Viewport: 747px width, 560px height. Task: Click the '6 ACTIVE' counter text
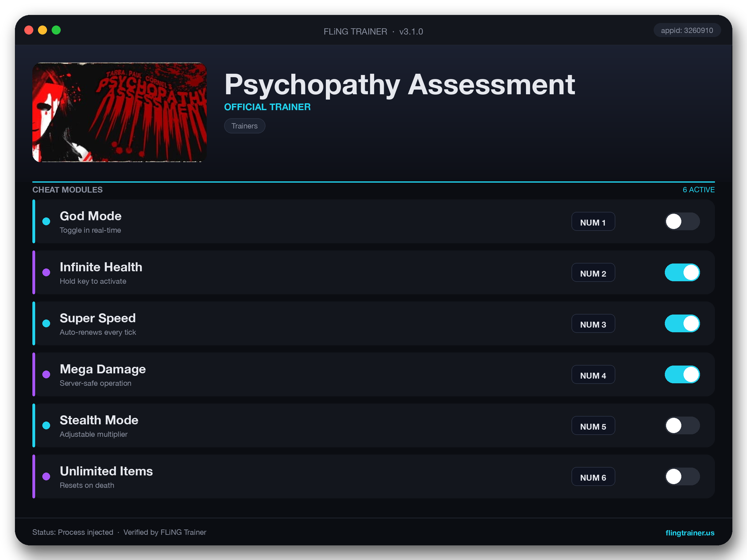click(x=698, y=190)
